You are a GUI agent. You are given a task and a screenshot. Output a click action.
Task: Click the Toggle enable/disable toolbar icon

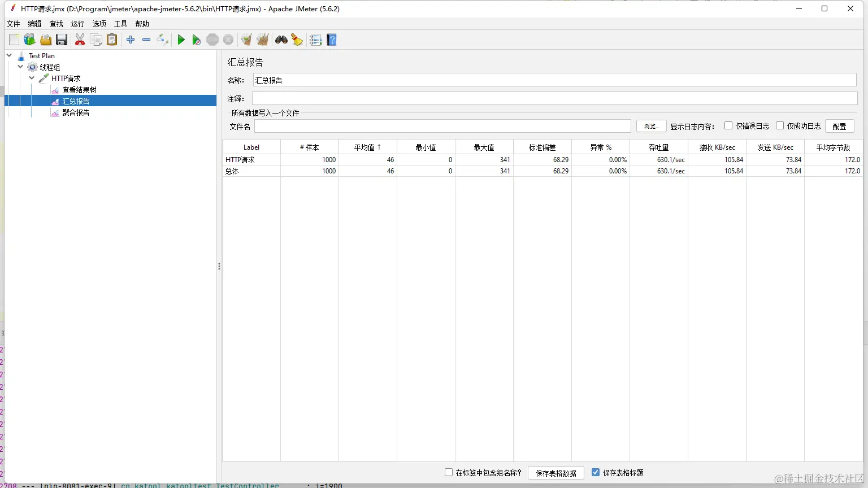click(x=163, y=40)
